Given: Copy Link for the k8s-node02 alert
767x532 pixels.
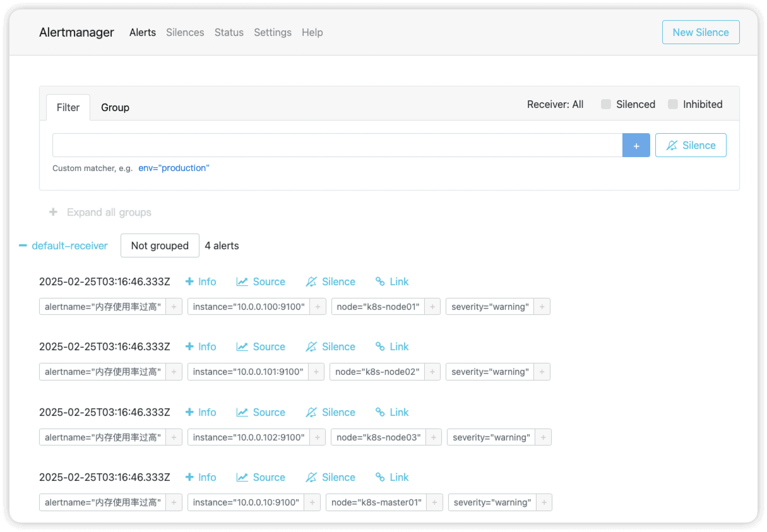Looking at the screenshot, I should click(x=392, y=346).
